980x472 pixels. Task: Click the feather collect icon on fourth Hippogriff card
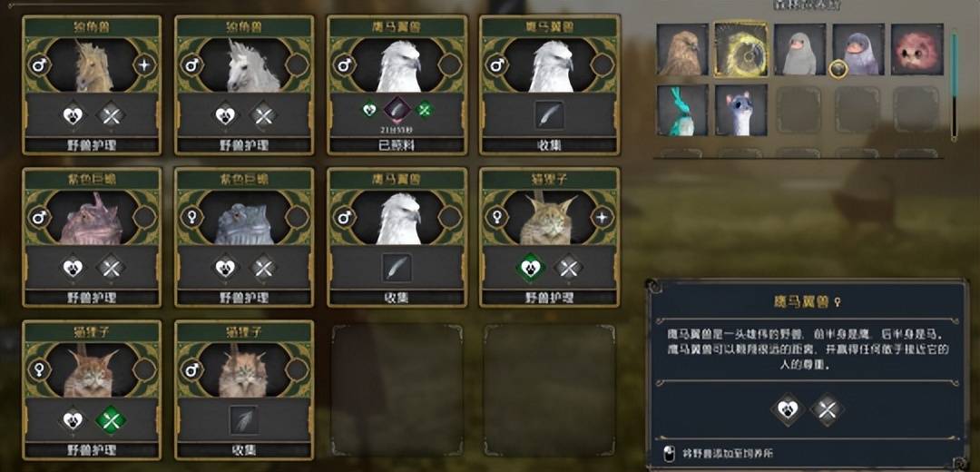pyautogui.click(x=550, y=115)
